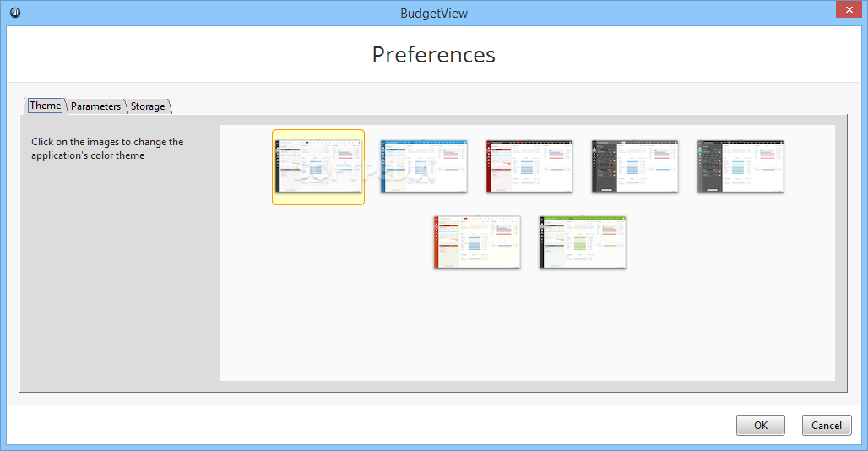
Task: Switch to the Parameters tab
Action: pos(95,106)
